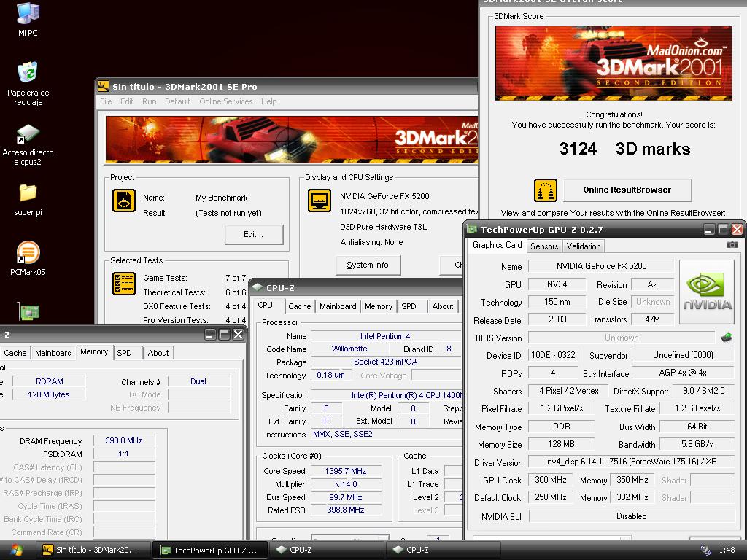Click the taskbar clock showing 1:48

tap(727, 550)
